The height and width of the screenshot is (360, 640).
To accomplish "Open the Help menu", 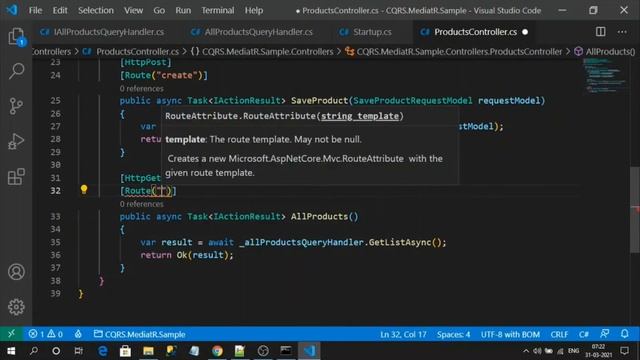I will [x=254, y=10].
